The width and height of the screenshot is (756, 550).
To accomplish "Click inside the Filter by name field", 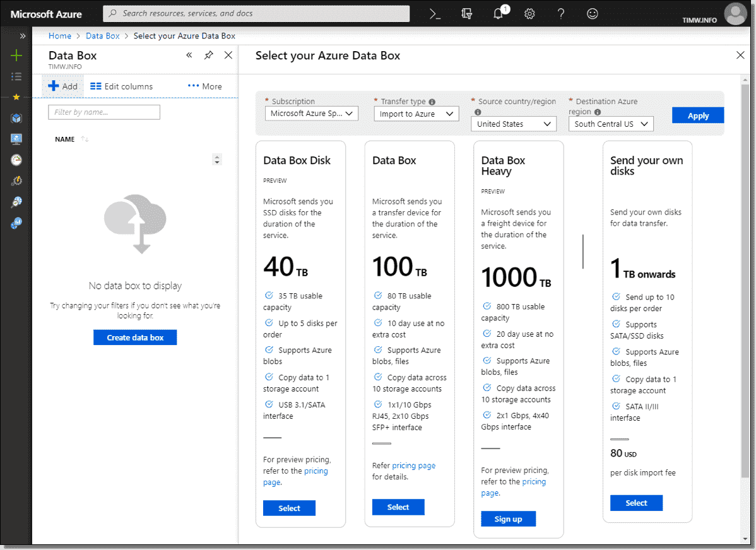I will pos(103,112).
